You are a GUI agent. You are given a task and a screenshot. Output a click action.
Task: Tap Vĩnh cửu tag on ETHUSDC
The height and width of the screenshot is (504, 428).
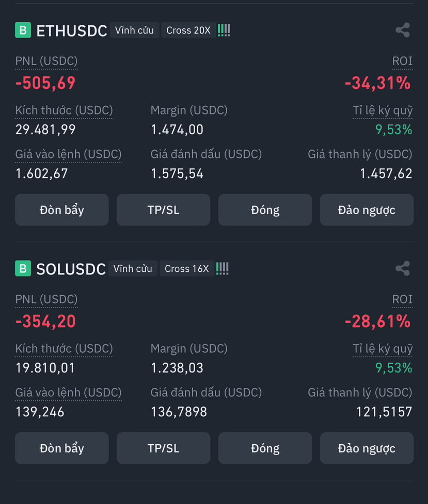pos(134,30)
